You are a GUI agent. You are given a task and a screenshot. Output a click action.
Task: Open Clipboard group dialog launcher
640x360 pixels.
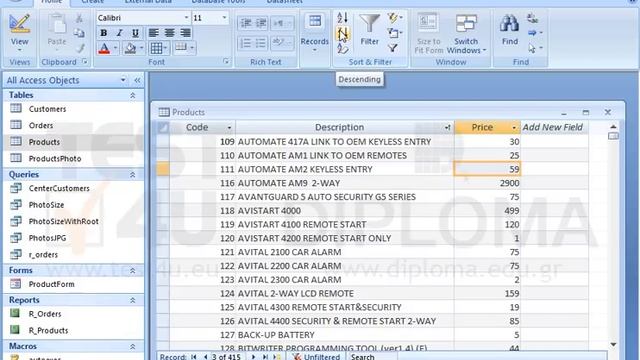point(85,61)
